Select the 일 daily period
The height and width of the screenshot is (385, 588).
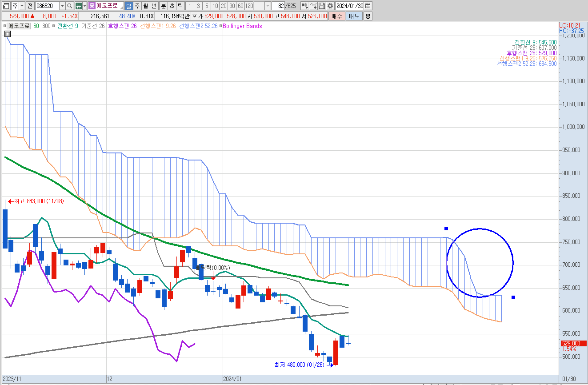[x=128, y=6]
